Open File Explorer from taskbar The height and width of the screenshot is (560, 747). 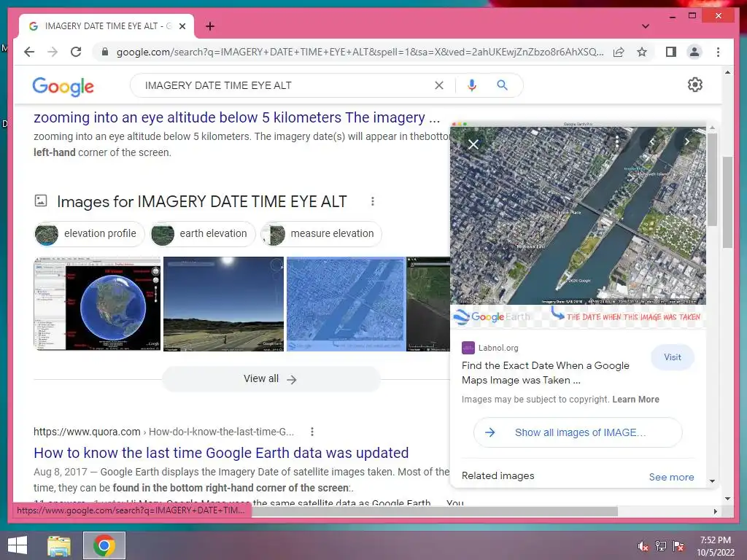click(x=59, y=545)
